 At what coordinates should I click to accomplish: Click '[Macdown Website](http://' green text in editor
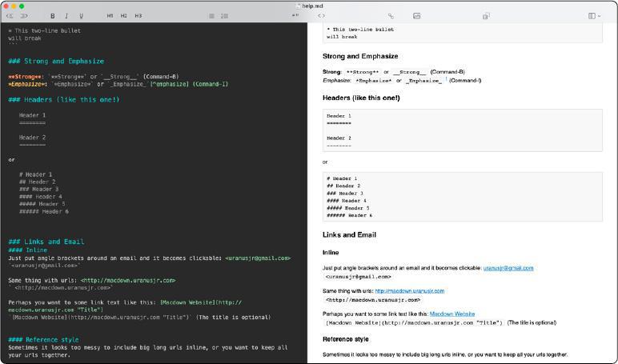201,302
